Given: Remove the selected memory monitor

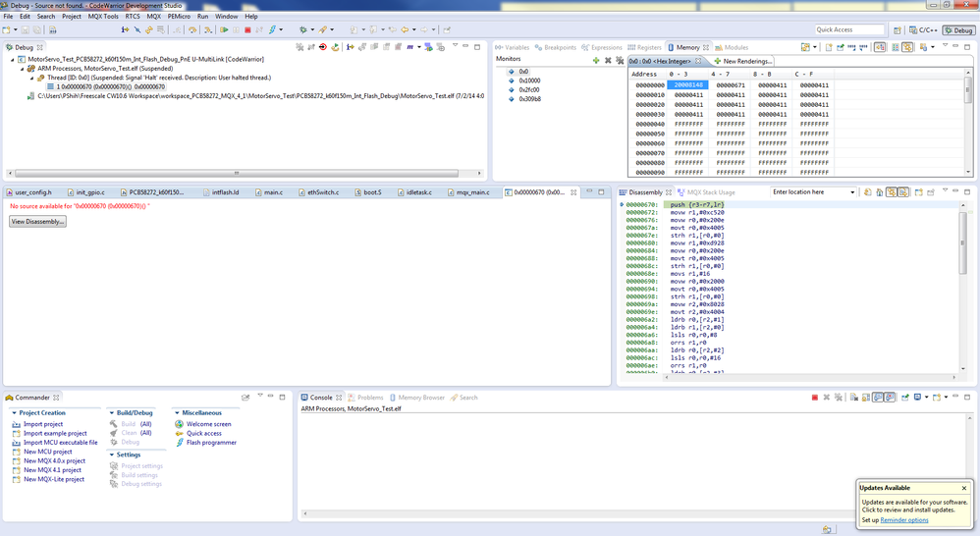Looking at the screenshot, I should coord(608,60).
